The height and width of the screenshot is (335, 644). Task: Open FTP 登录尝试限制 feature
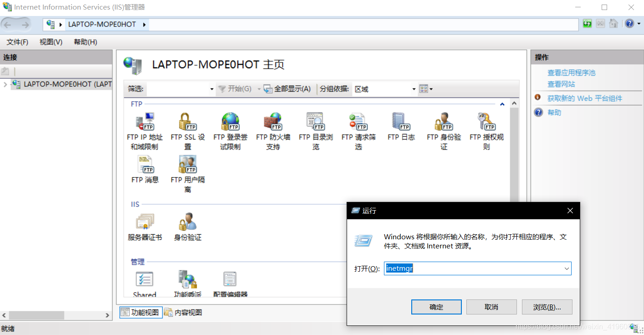point(230,131)
